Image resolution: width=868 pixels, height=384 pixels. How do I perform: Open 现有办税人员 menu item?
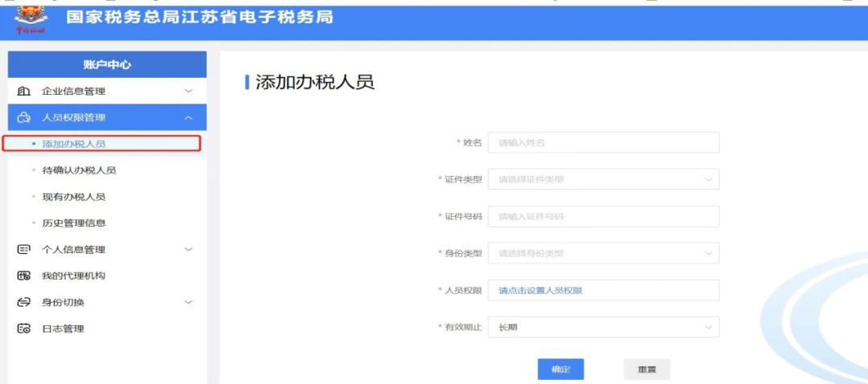coord(74,197)
